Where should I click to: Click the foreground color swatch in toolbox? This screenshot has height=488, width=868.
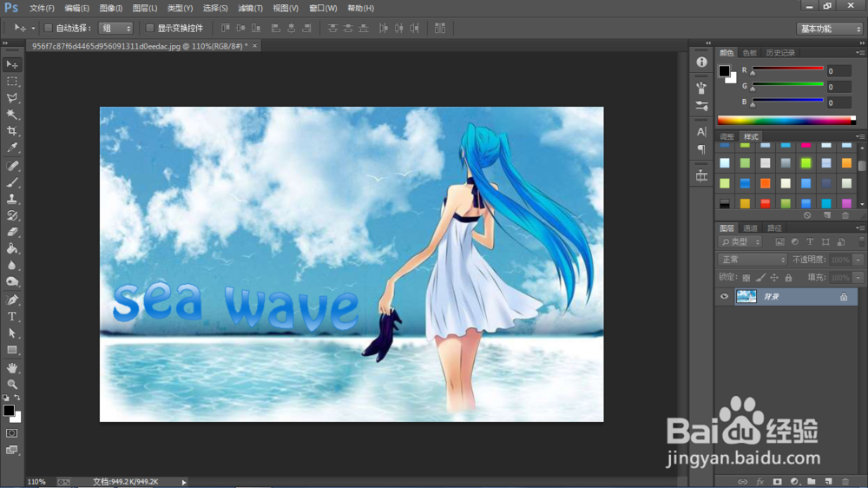click(x=9, y=411)
